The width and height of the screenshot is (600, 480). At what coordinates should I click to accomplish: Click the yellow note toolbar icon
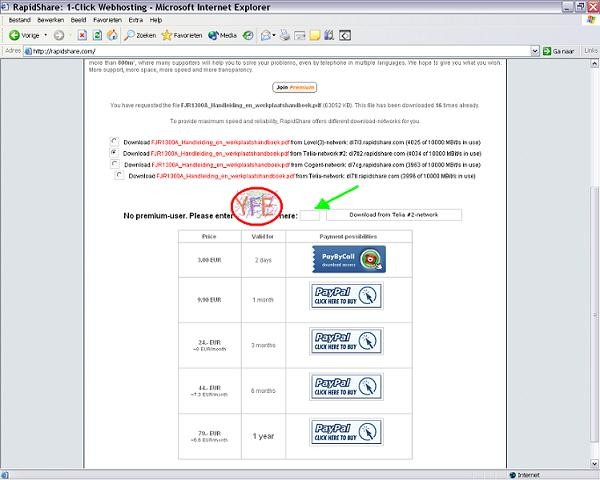(315, 35)
